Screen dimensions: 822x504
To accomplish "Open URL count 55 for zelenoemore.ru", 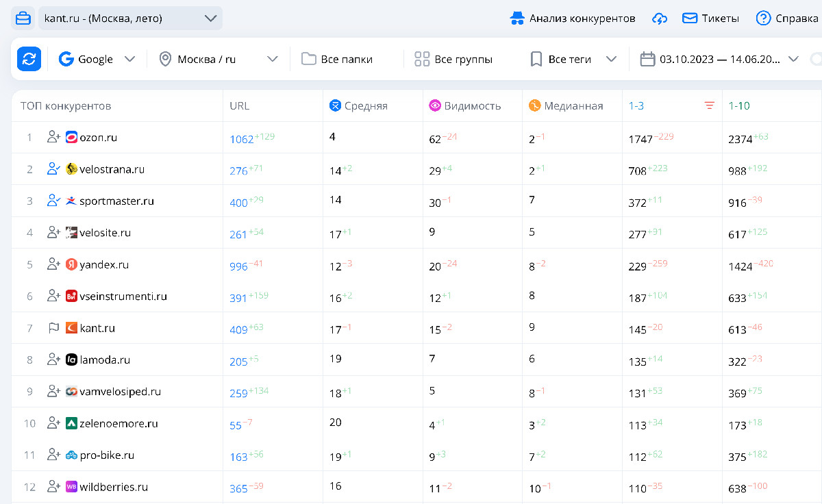I will [236, 426].
